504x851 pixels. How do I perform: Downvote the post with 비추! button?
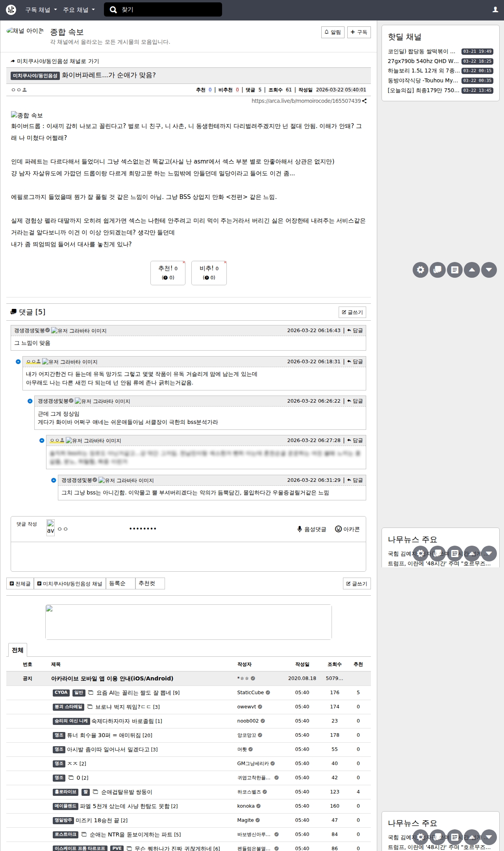(x=209, y=273)
